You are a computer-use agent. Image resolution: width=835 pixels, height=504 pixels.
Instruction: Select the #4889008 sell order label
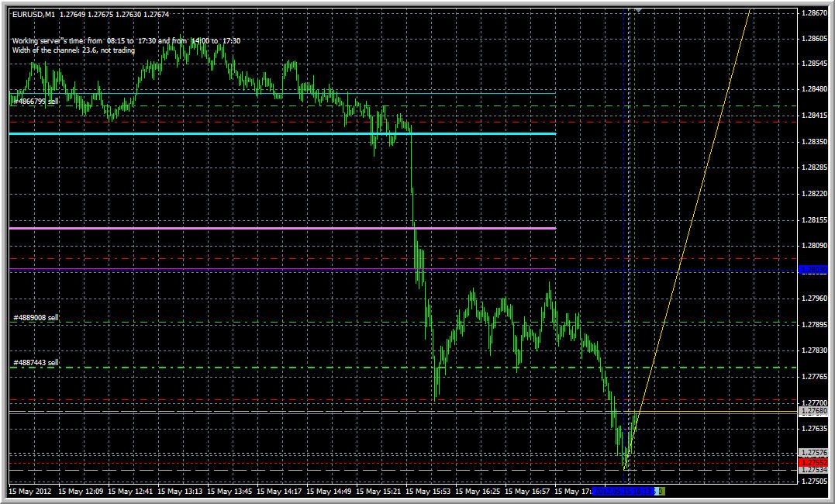[x=36, y=318]
